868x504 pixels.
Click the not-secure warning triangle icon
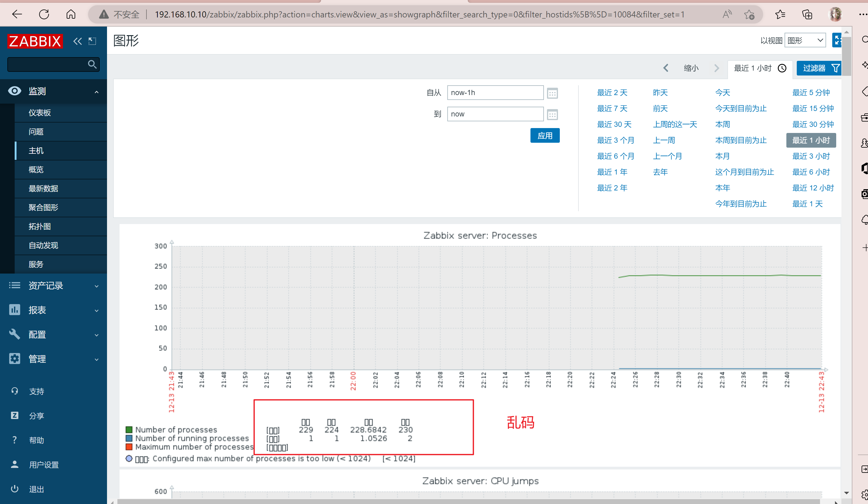[104, 14]
